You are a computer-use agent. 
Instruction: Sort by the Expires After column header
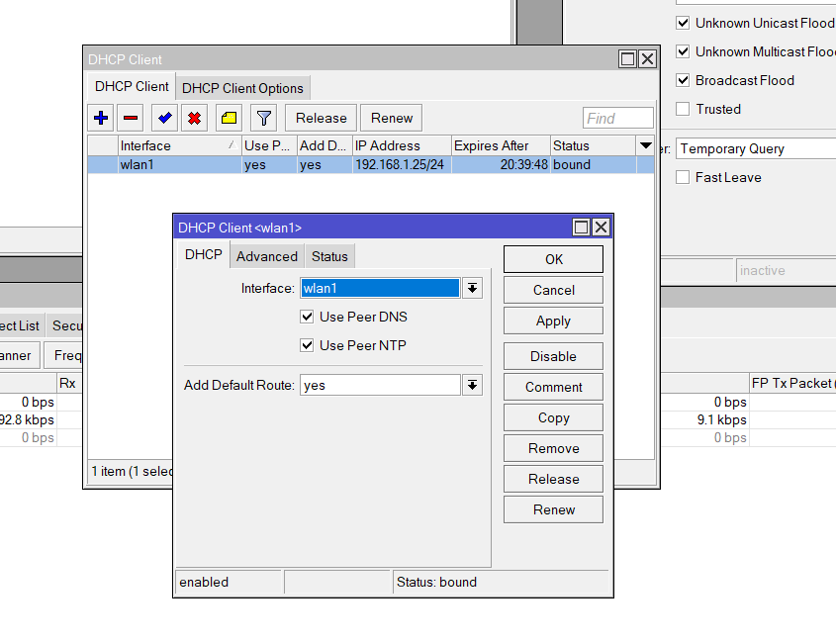501,145
